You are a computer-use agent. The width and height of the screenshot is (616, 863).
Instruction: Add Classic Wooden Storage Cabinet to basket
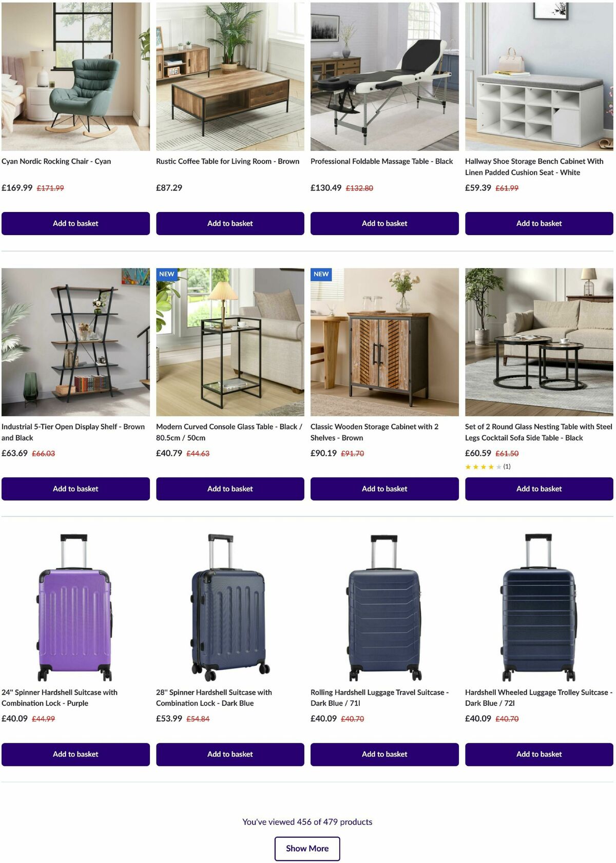click(x=384, y=489)
